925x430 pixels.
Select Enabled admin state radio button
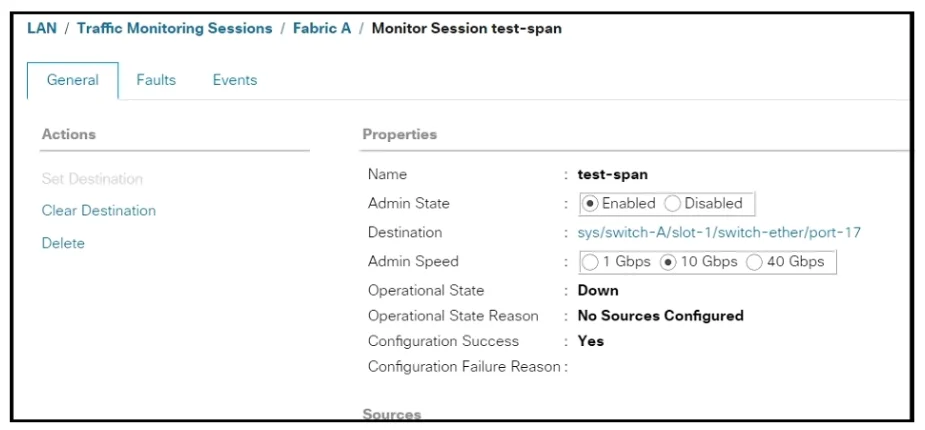pos(590,203)
